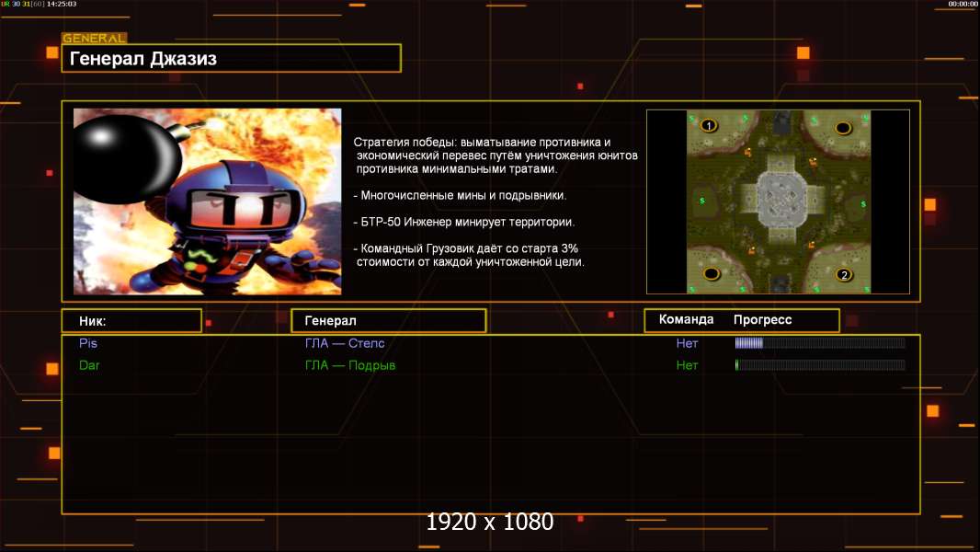980x552 pixels.
Task: Select the "Генерал" column header
Action: pyautogui.click(x=389, y=321)
